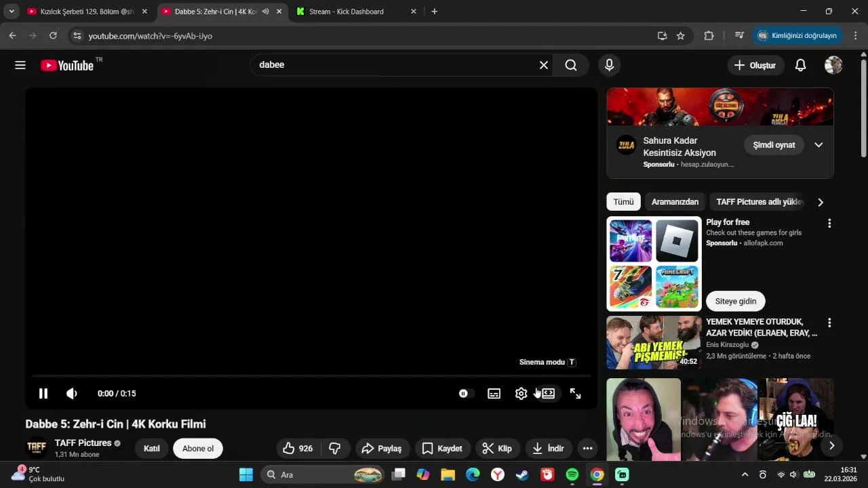Expand the Zula ad details chevron
The height and width of the screenshot is (488, 868).
click(818, 145)
